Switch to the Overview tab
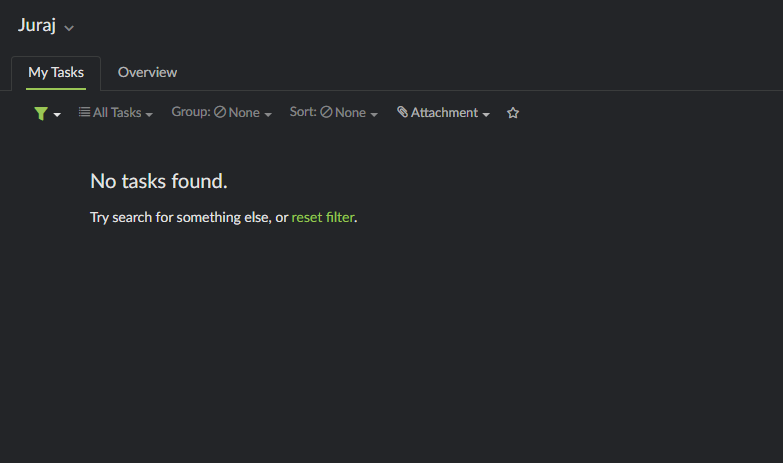The width and height of the screenshot is (783, 463). (x=147, y=72)
